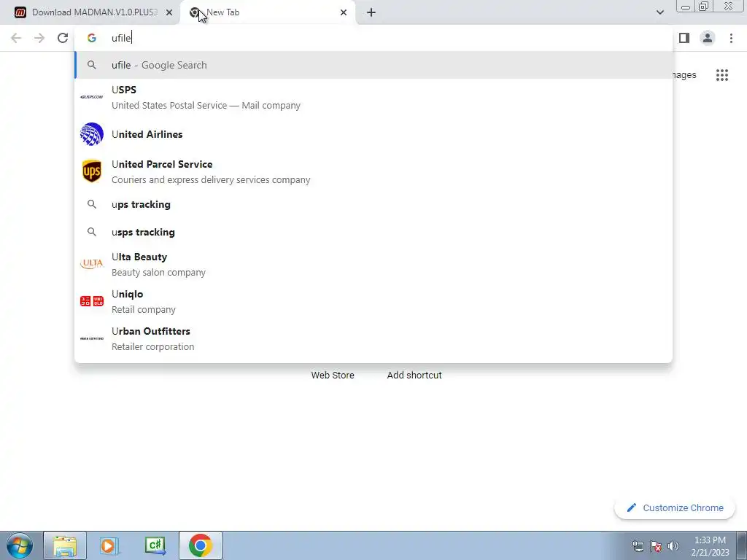Click the Ulta logo icon

point(92,263)
